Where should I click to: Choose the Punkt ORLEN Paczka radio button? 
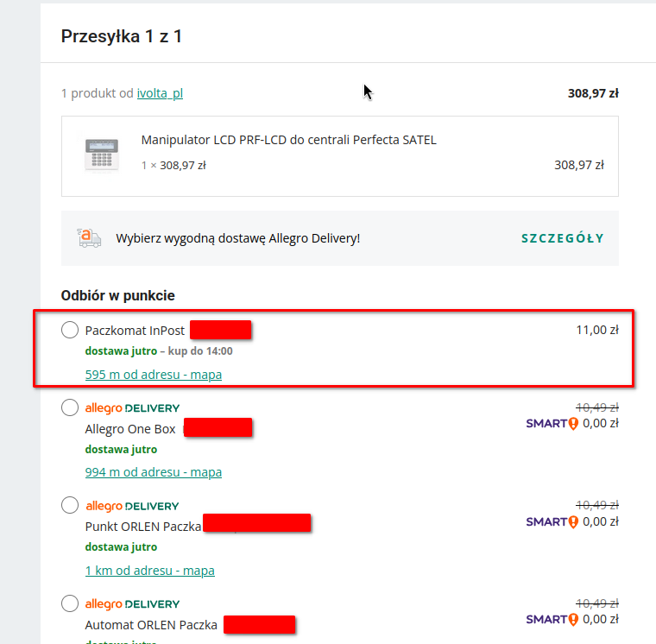(x=70, y=505)
